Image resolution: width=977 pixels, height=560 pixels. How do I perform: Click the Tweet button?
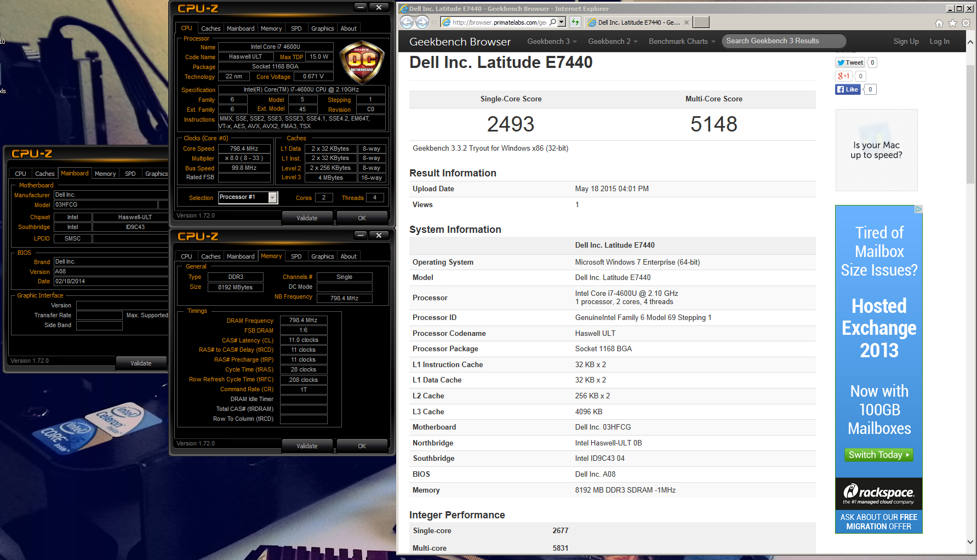(850, 62)
